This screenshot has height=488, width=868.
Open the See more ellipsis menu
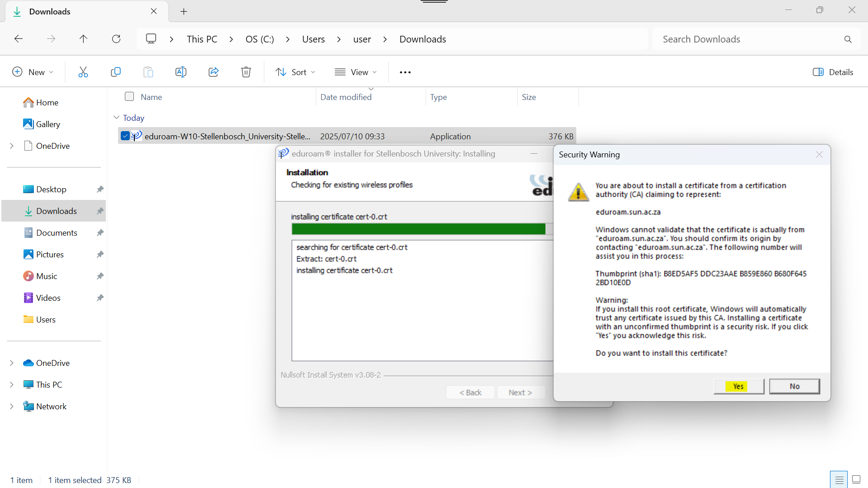tap(405, 72)
